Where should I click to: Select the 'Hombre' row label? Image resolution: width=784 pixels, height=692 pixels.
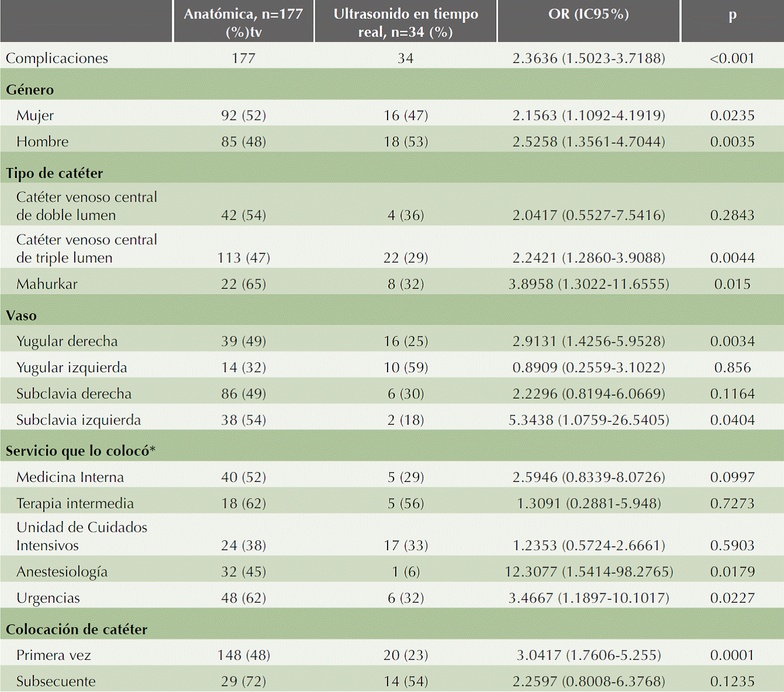pyautogui.click(x=43, y=142)
